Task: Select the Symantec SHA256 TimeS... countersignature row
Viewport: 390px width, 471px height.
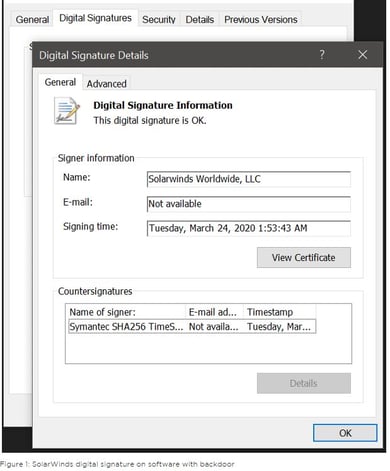Action: [192, 326]
